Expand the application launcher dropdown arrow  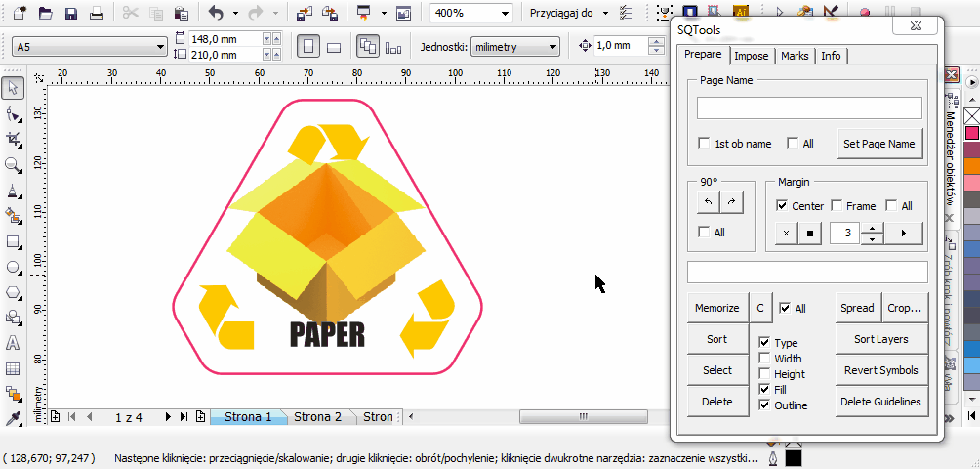pos(384,13)
